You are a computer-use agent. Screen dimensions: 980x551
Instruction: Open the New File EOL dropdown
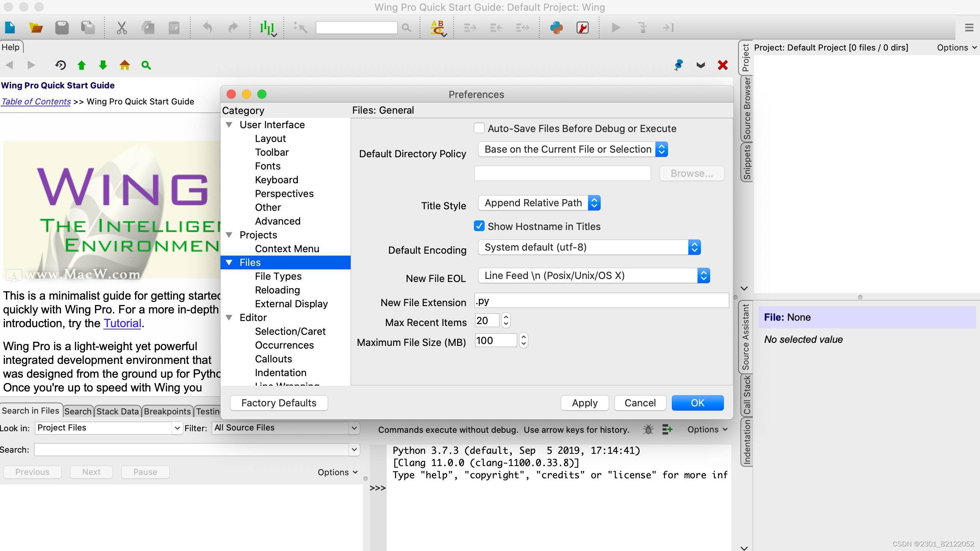coord(704,275)
